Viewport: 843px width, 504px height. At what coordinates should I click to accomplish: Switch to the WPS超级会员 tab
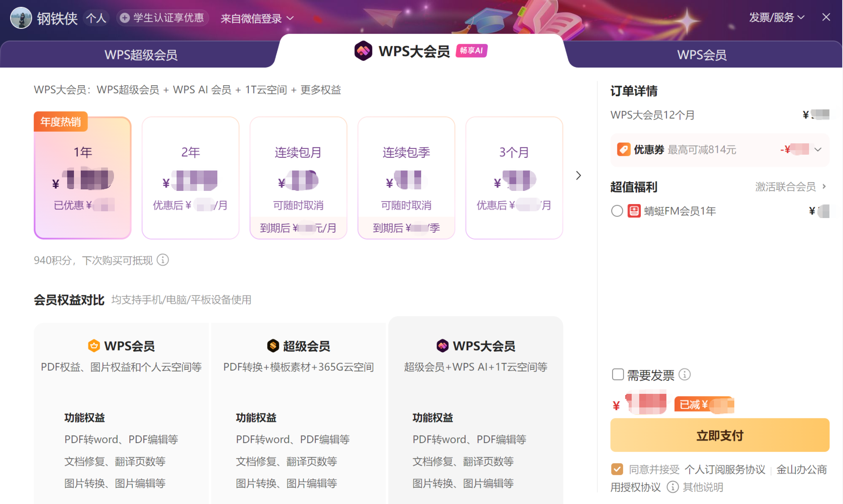(x=141, y=55)
